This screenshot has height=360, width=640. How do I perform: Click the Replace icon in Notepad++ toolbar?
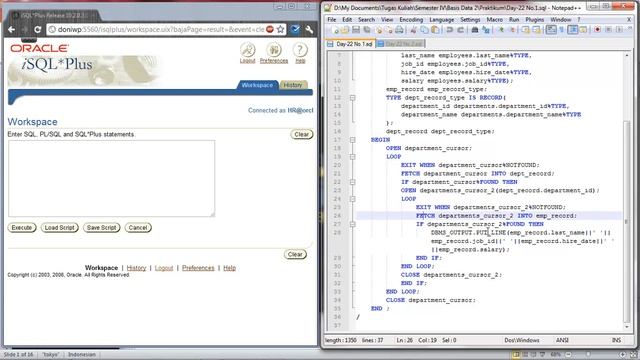pyautogui.click(x=486, y=30)
